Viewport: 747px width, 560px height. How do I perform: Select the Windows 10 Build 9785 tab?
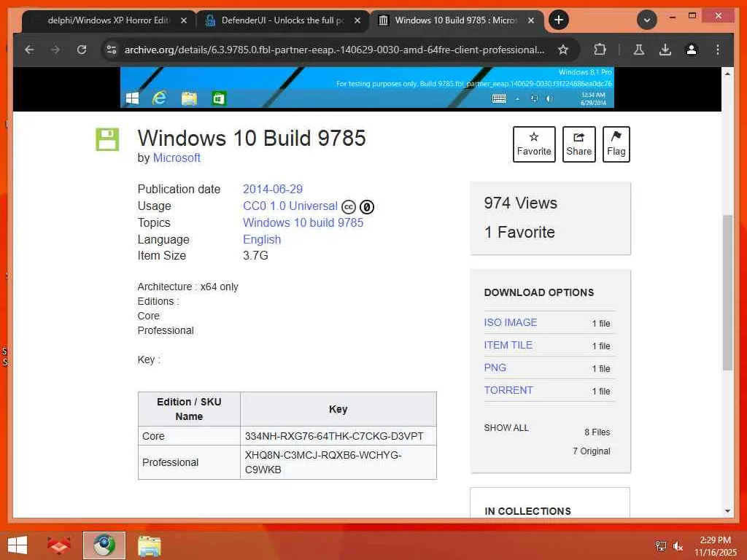pyautogui.click(x=457, y=20)
